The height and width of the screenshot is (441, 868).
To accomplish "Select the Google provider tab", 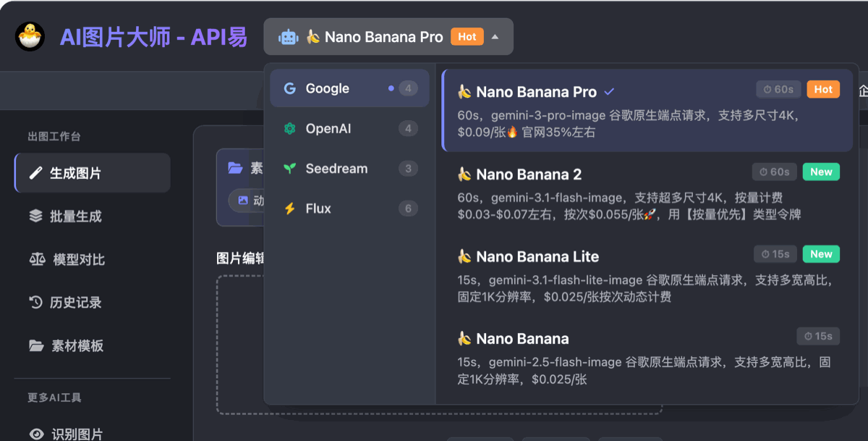I will [x=349, y=88].
